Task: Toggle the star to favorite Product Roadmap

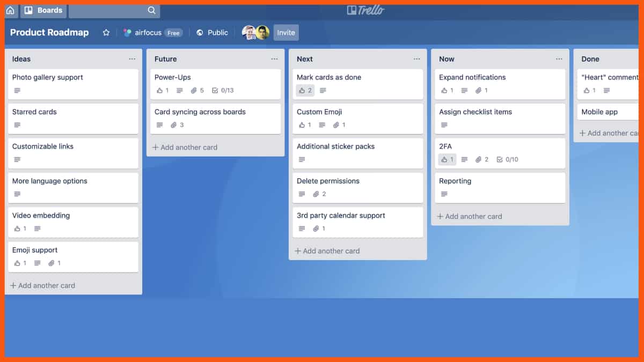Action: [106, 32]
